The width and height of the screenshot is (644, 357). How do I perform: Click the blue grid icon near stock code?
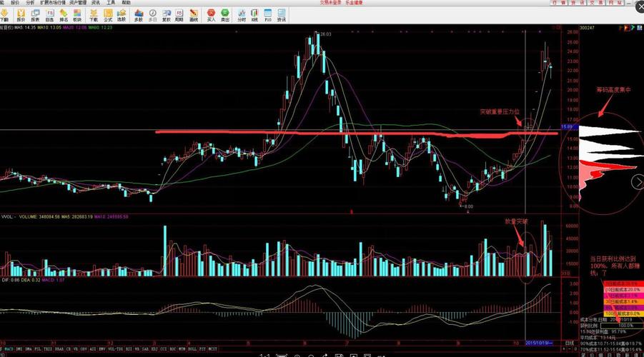pyautogui.click(x=640, y=28)
